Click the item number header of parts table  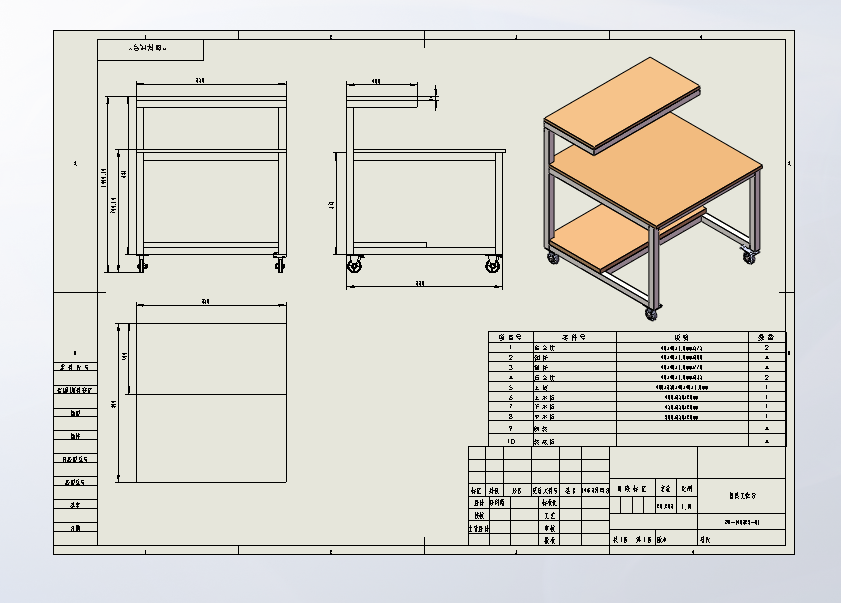[511, 337]
